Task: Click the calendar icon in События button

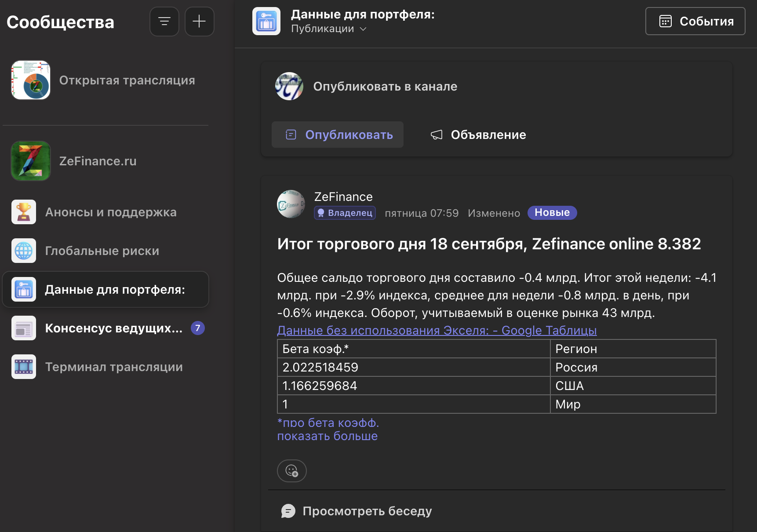Action: tap(666, 21)
